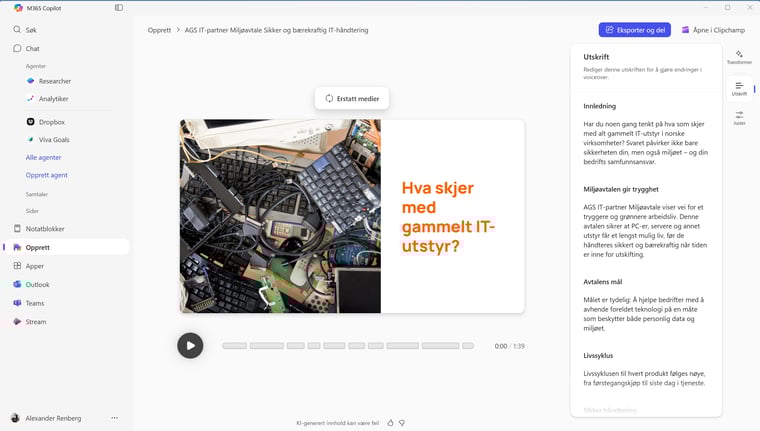Maximize the M365 Copilot window
The width and height of the screenshot is (760, 431).
[728, 7]
